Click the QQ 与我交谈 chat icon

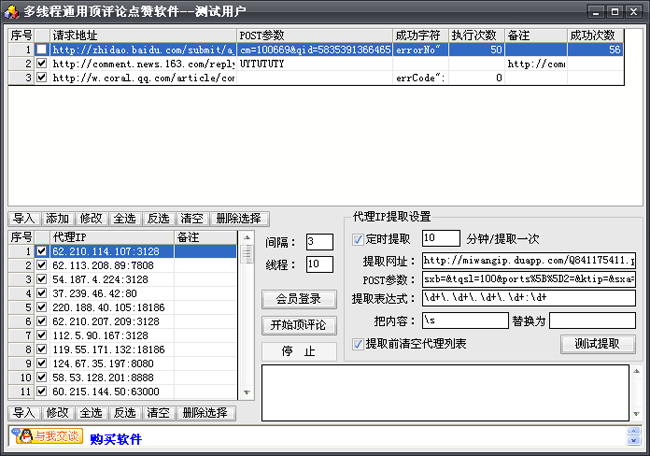47,436
